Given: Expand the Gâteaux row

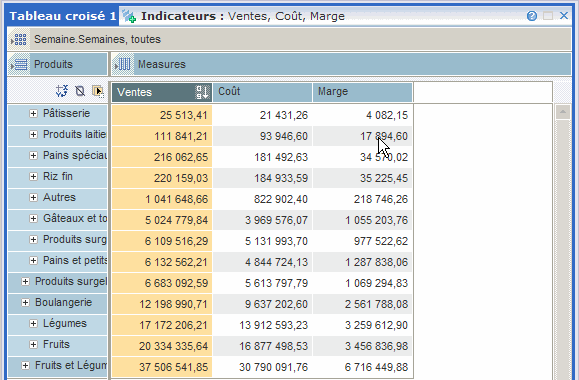Looking at the screenshot, I should pos(33,219).
